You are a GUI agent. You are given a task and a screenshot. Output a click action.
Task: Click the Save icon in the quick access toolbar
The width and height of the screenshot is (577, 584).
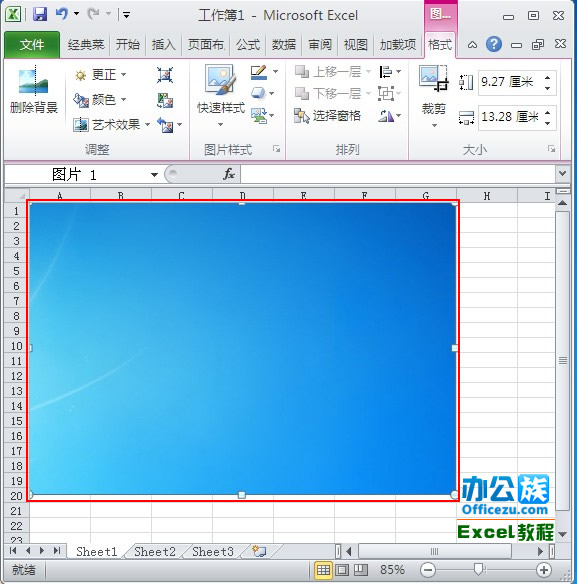click(x=40, y=15)
